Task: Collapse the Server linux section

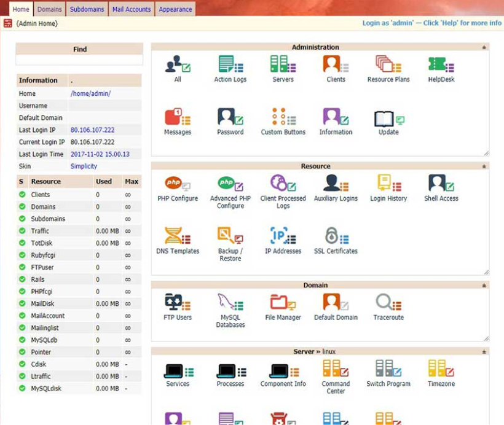Action: pos(484,352)
